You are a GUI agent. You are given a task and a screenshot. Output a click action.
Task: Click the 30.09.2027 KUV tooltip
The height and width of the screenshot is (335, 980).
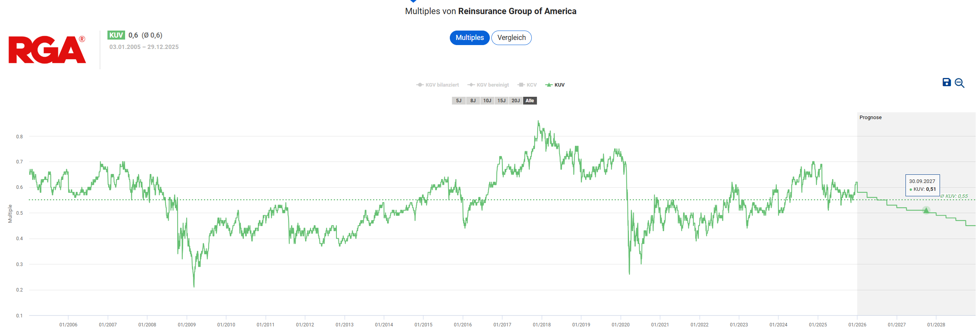pos(922,185)
